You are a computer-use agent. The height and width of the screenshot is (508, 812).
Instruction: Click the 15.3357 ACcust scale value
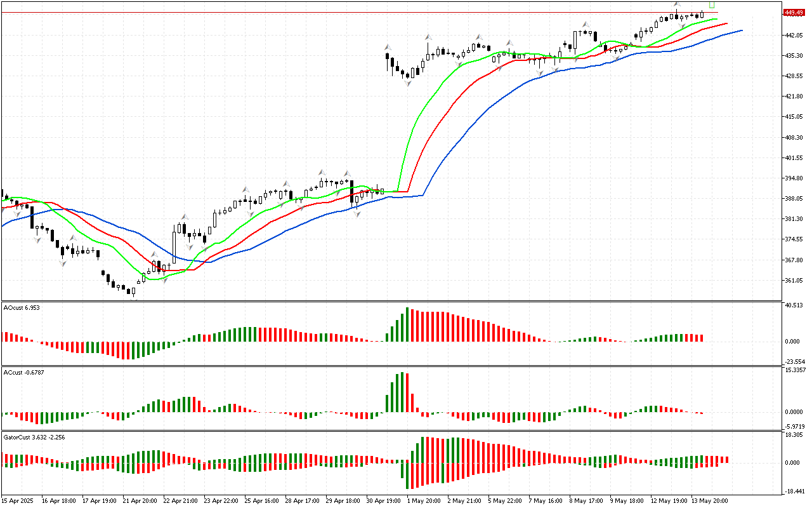[x=795, y=370]
